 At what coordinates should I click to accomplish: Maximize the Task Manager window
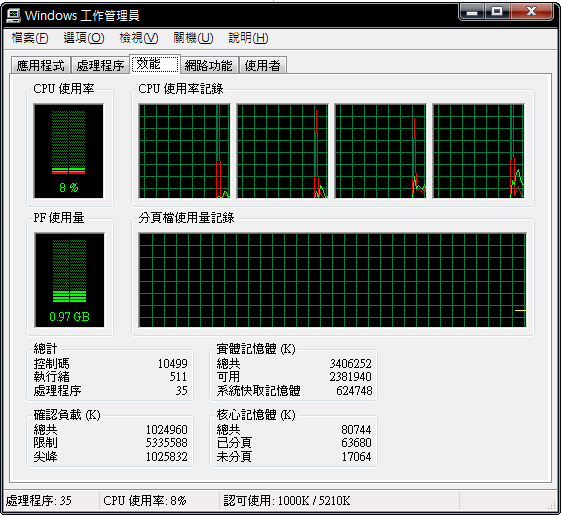point(497,12)
